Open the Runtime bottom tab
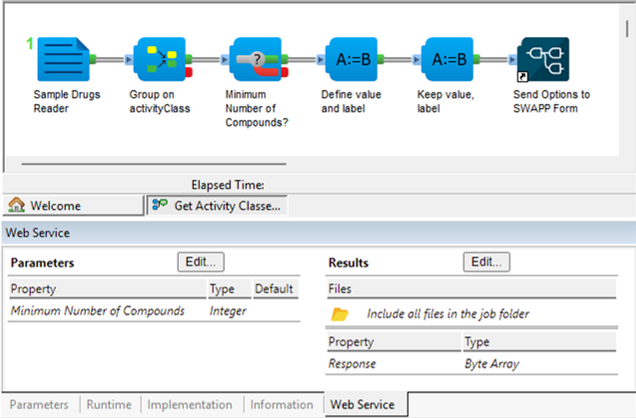Image resolution: width=636 pixels, height=418 pixels. (x=109, y=405)
